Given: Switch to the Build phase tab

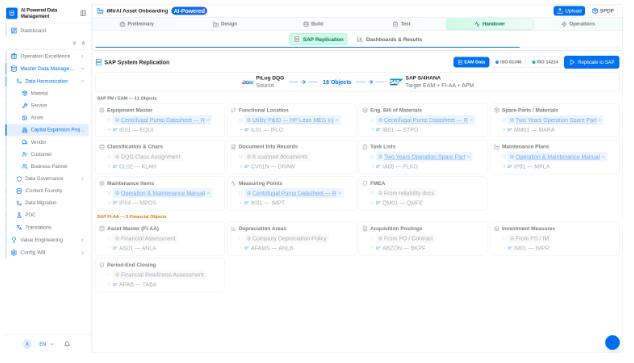Looking at the screenshot, I should click(x=313, y=24).
